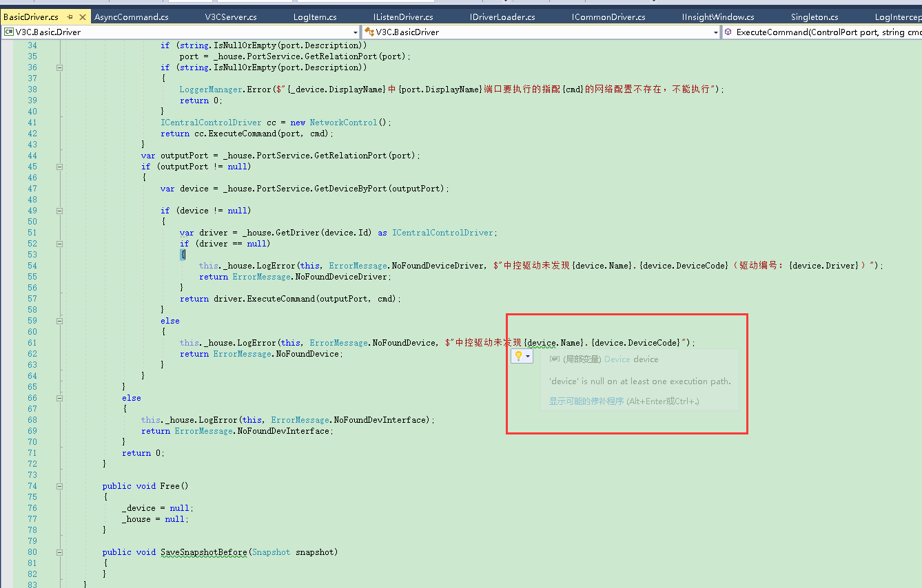
Task: Collapse the else block at line 59
Action: coord(59,321)
